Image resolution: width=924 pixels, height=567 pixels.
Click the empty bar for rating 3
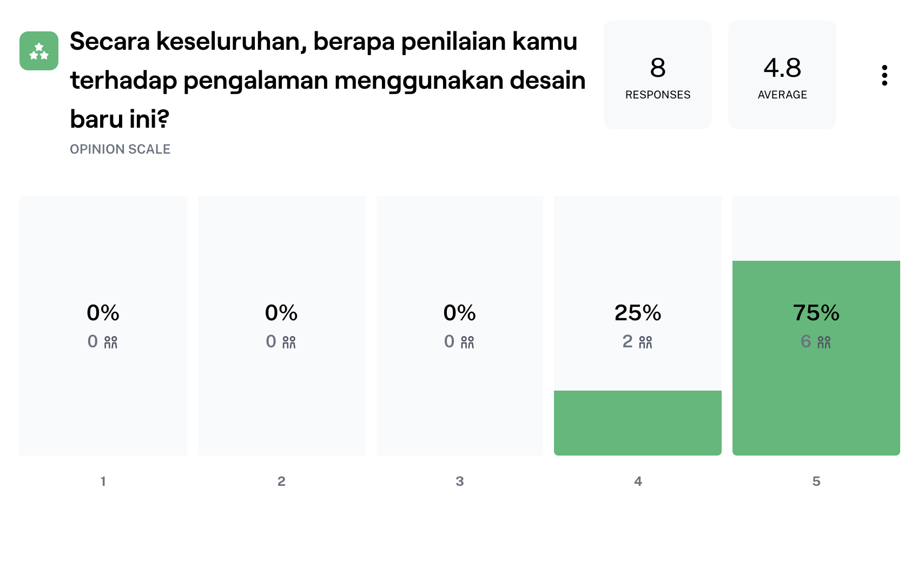[x=460, y=326]
